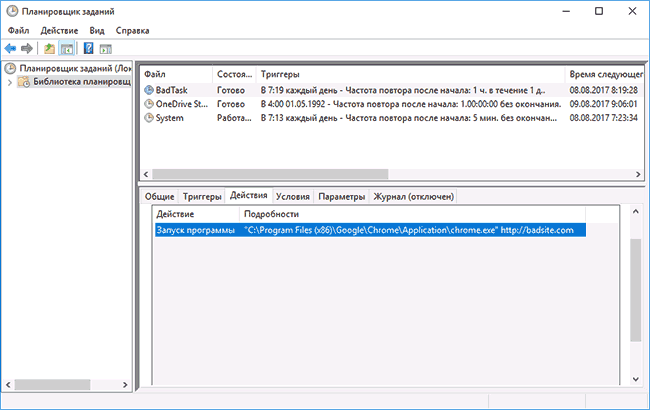Switch to the Общие tab
This screenshot has height=410, width=650.
(160, 196)
